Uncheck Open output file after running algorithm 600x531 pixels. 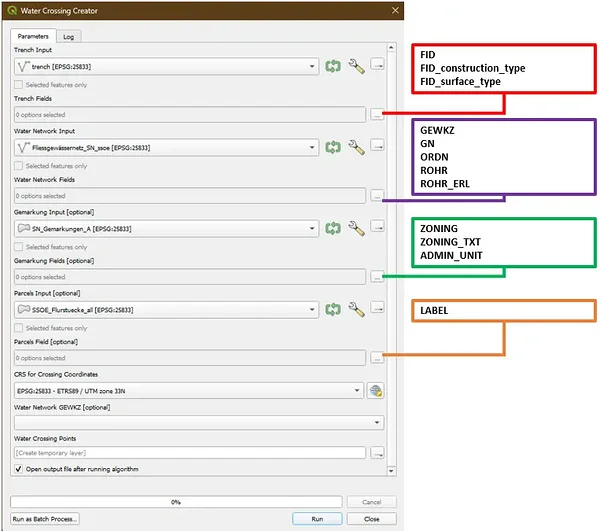pyautogui.click(x=18, y=469)
